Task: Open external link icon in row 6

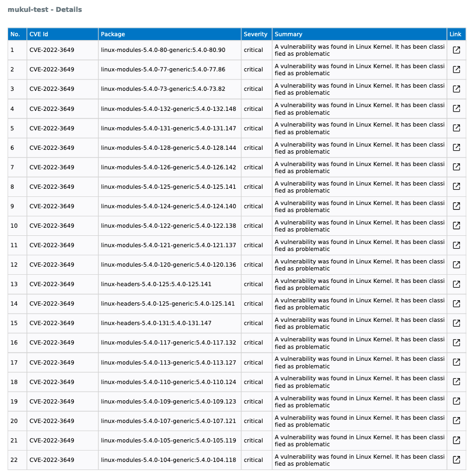Action: [456, 147]
